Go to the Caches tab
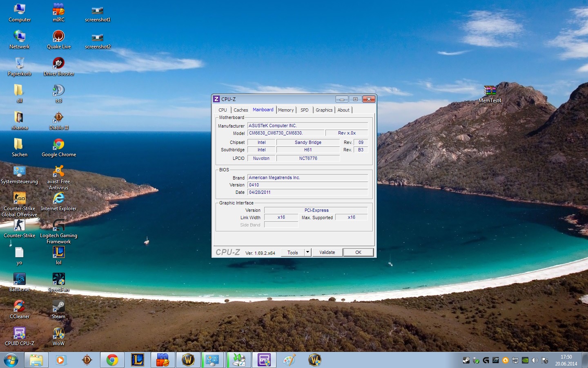Image resolution: width=588 pixels, height=368 pixels. (241, 110)
